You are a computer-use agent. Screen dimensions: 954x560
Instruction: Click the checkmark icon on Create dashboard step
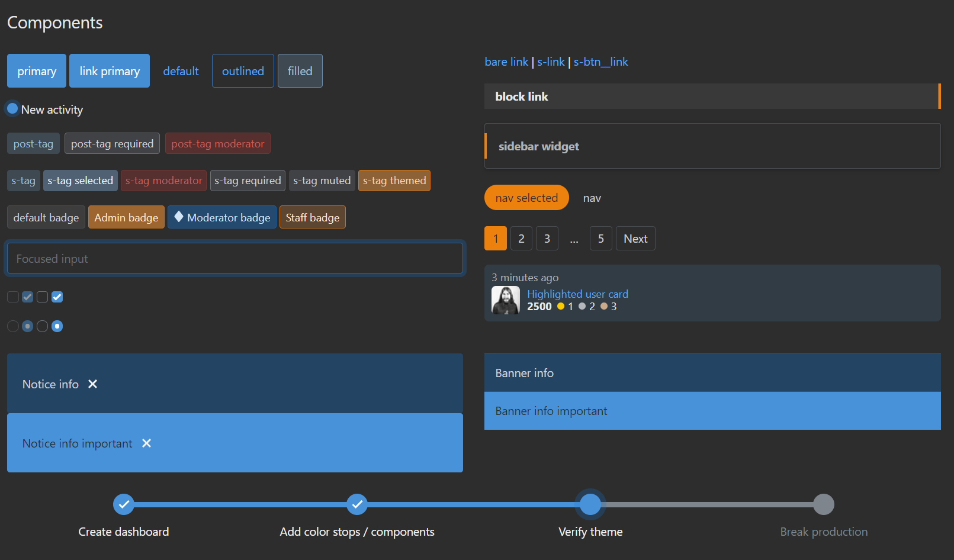click(x=124, y=504)
